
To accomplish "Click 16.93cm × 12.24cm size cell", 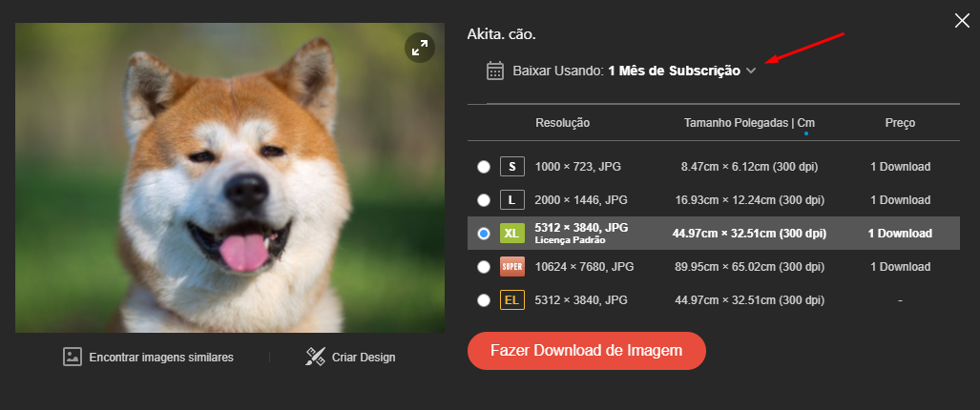I will click(x=749, y=200).
